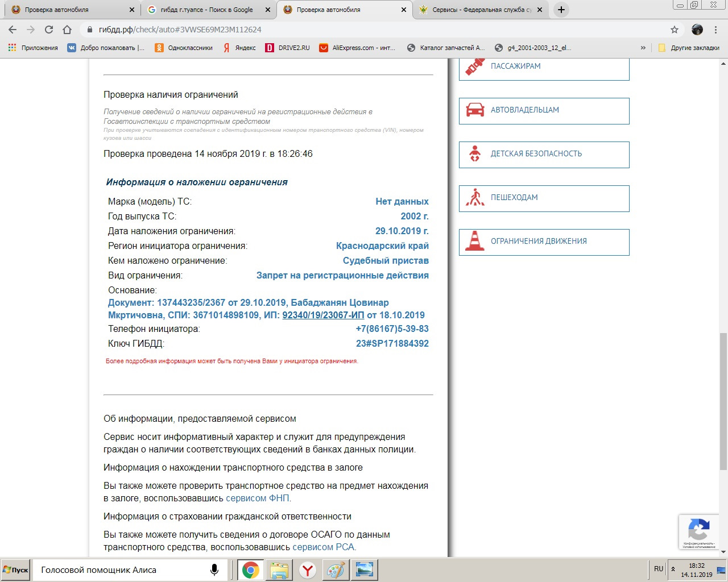Select the key value 23#SP171884392
Viewport: 728px width, 582px height.
coord(392,344)
